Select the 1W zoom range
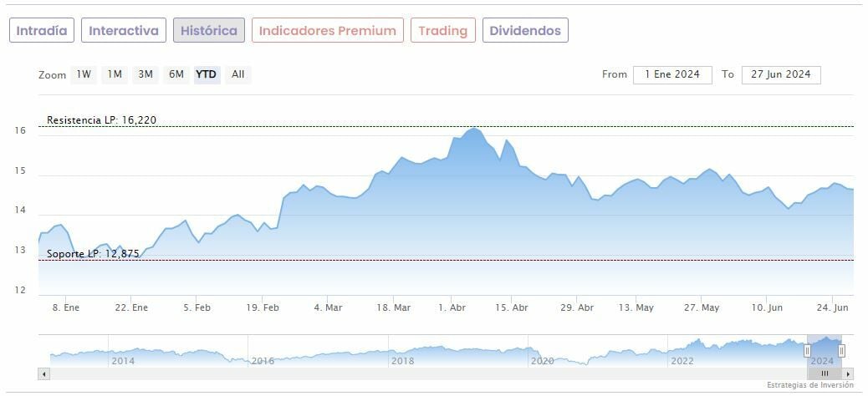 84,74
